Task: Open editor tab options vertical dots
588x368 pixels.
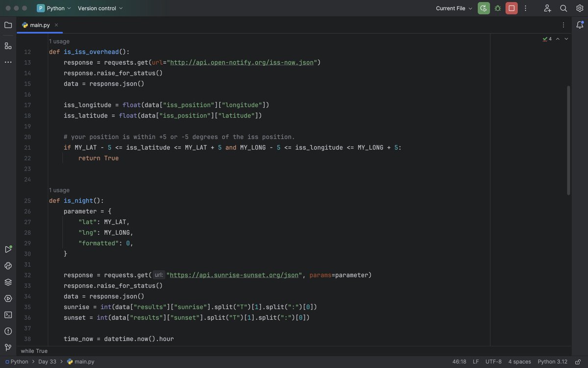Action: click(563, 25)
